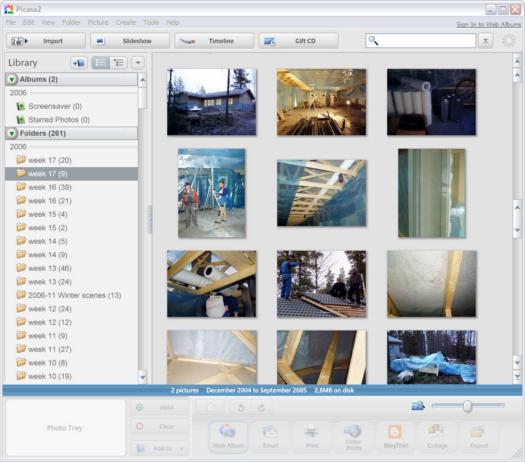Click the thumbnail size icon beside slider
This screenshot has width=525, height=462.
click(x=418, y=406)
